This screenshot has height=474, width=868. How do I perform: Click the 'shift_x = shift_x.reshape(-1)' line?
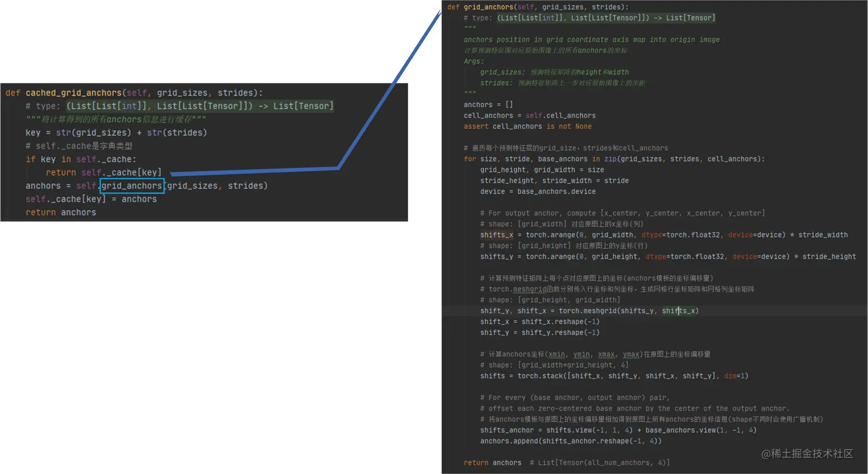point(540,322)
